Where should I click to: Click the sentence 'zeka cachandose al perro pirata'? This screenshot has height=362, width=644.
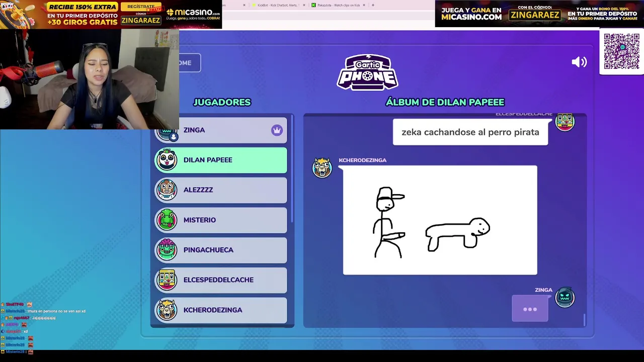point(470,132)
